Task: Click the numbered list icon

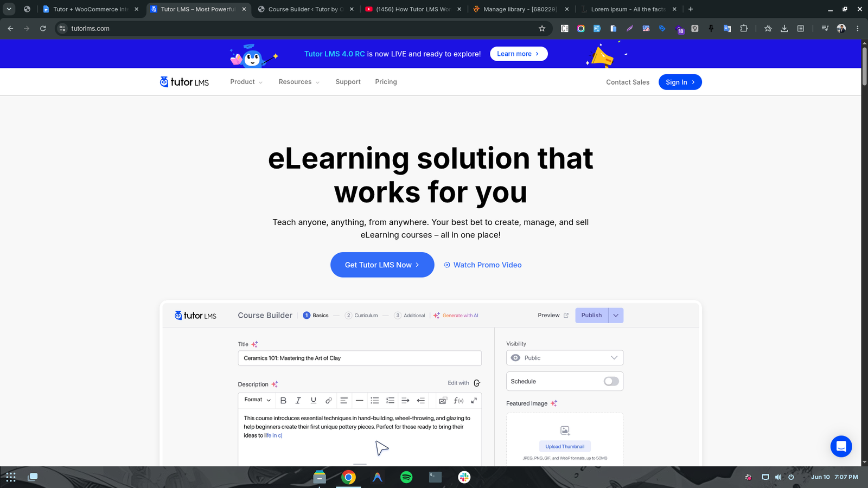Action: [x=390, y=400]
